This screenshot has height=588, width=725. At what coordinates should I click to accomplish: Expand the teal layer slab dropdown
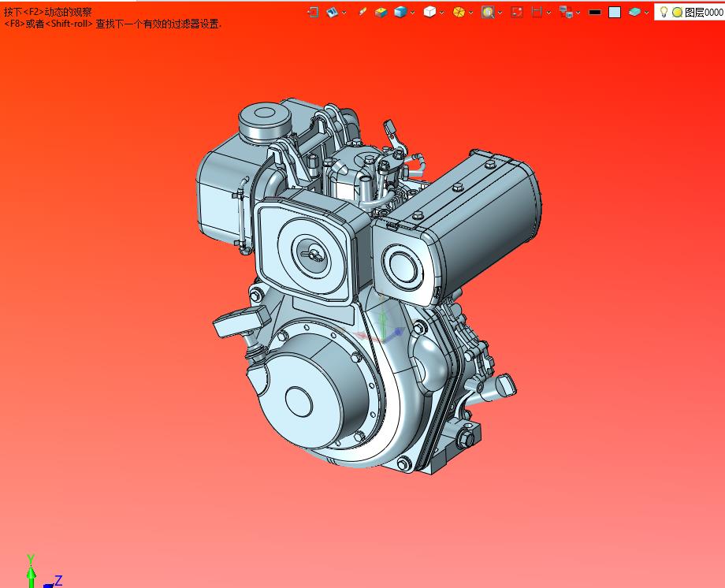pos(646,13)
